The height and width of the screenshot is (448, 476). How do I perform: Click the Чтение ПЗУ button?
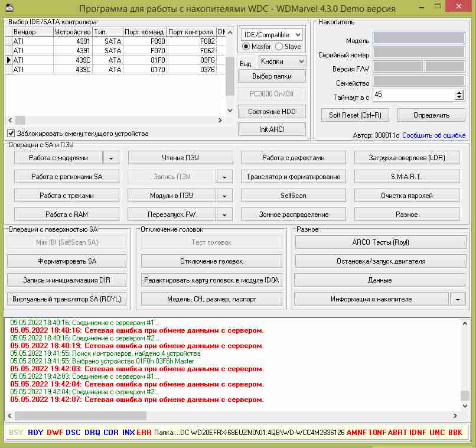click(180, 158)
